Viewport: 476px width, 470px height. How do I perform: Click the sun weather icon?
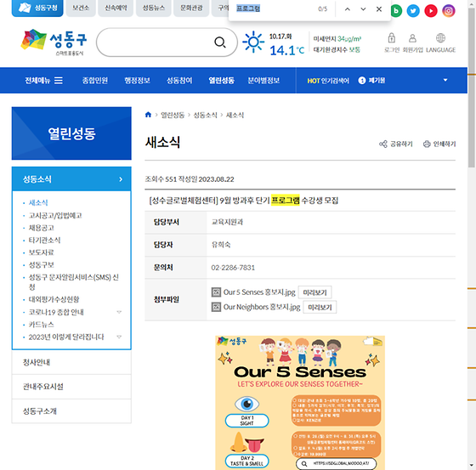click(253, 42)
